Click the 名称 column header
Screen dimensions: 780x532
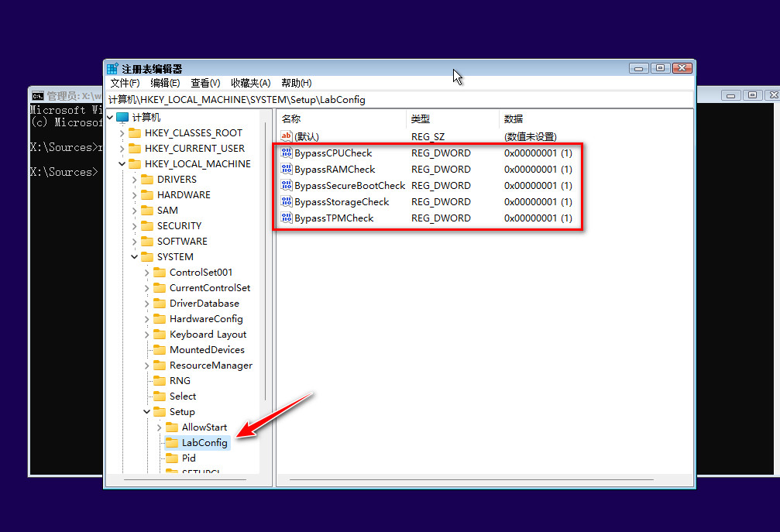tap(342, 118)
